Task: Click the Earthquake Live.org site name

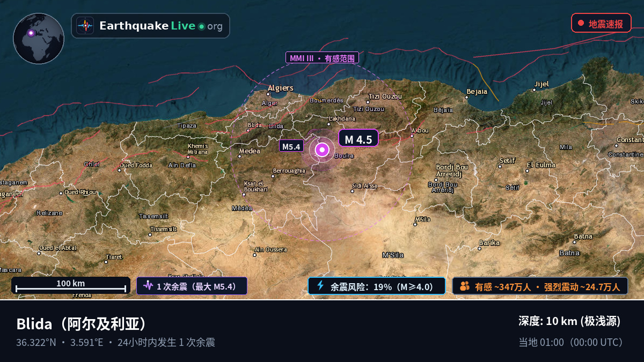Action: [161, 26]
